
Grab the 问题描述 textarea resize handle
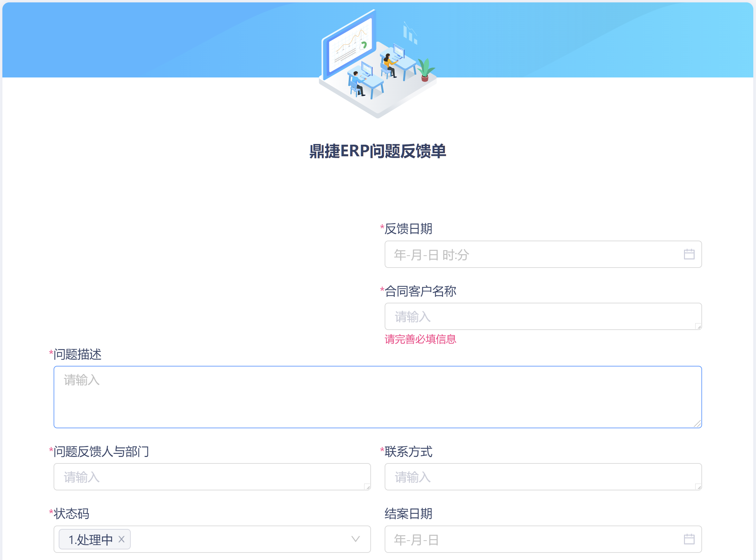pos(697,423)
